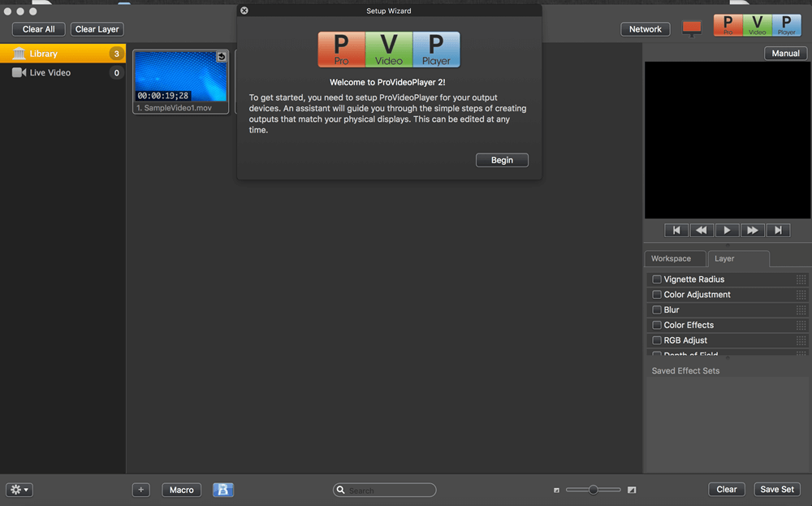Select Library in the sidebar
This screenshot has height=506, width=812.
coord(63,54)
